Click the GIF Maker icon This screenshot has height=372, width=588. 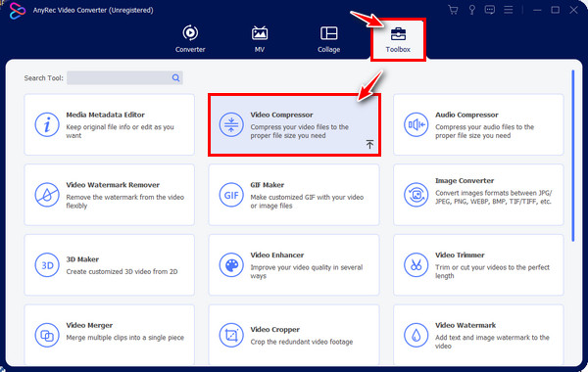[231, 195]
